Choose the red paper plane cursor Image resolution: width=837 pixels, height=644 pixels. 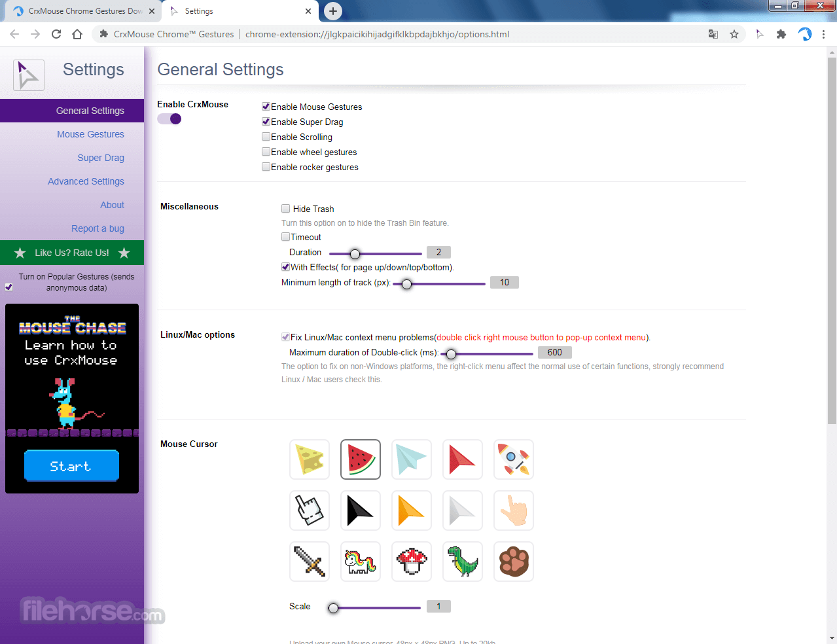tap(463, 459)
